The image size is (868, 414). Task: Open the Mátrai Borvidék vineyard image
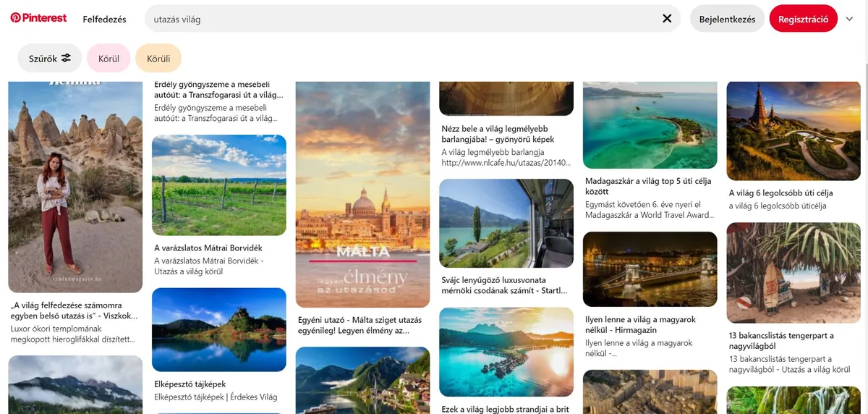219,185
